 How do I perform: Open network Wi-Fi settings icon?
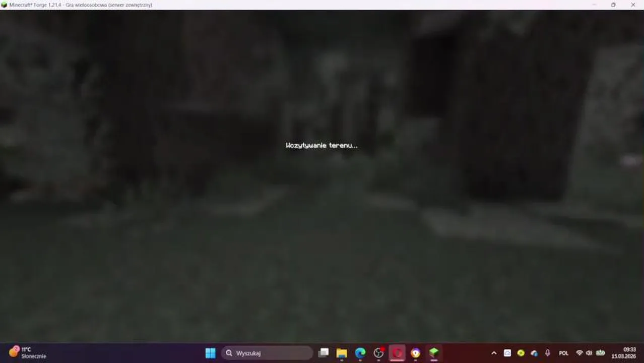(x=579, y=353)
